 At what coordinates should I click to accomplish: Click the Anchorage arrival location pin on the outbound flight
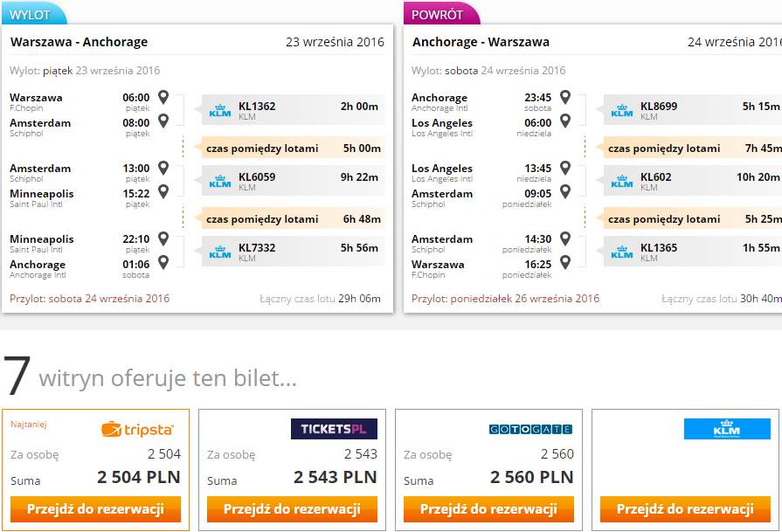[x=163, y=262]
